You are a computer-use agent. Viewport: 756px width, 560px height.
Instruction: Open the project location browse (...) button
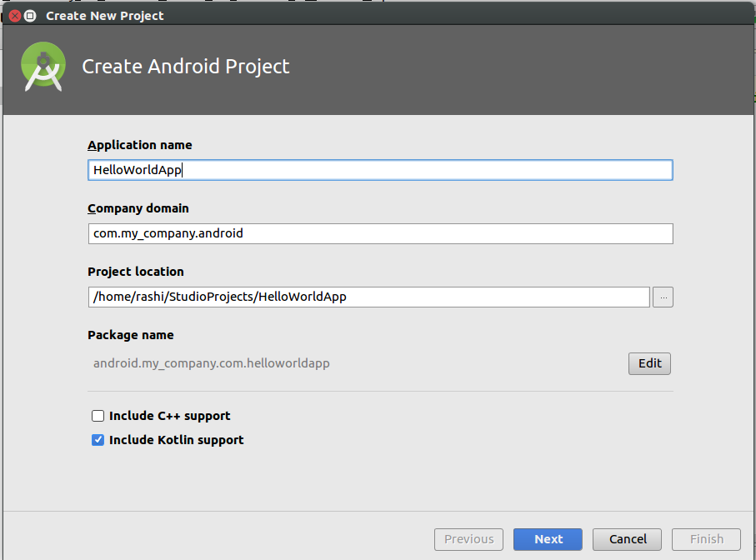(x=663, y=297)
